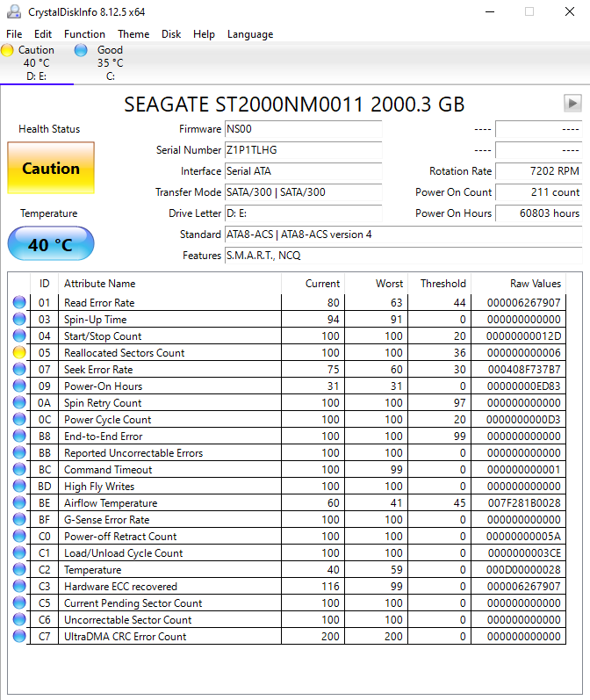Screen dimensions: 590x700
Task: Click status icon for G-Sense Error Rate
Action: point(19,519)
